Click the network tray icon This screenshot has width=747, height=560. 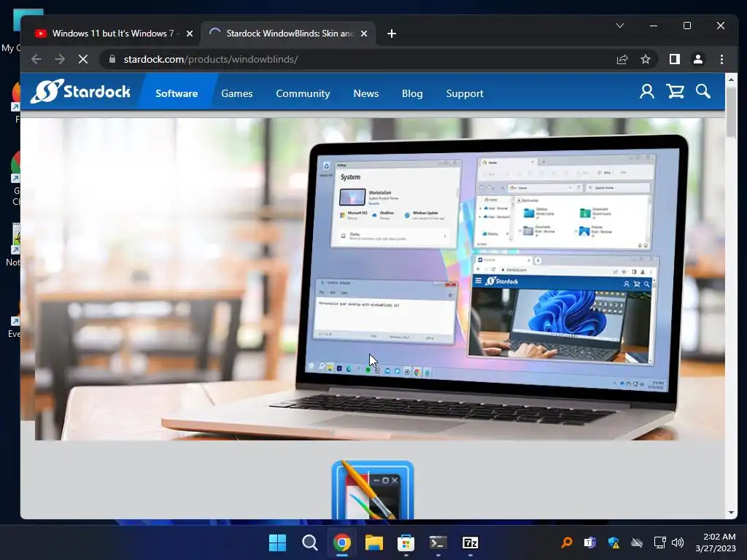(659, 542)
